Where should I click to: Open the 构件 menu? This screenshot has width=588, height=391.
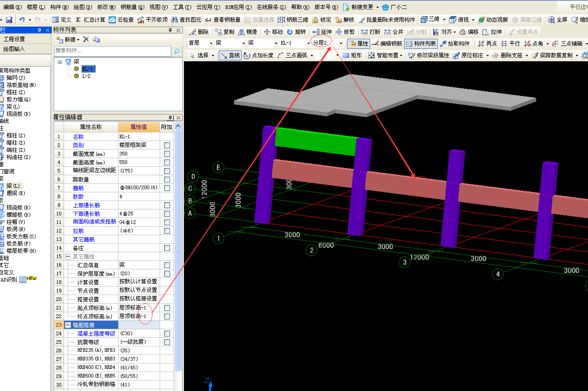[x=60, y=7]
